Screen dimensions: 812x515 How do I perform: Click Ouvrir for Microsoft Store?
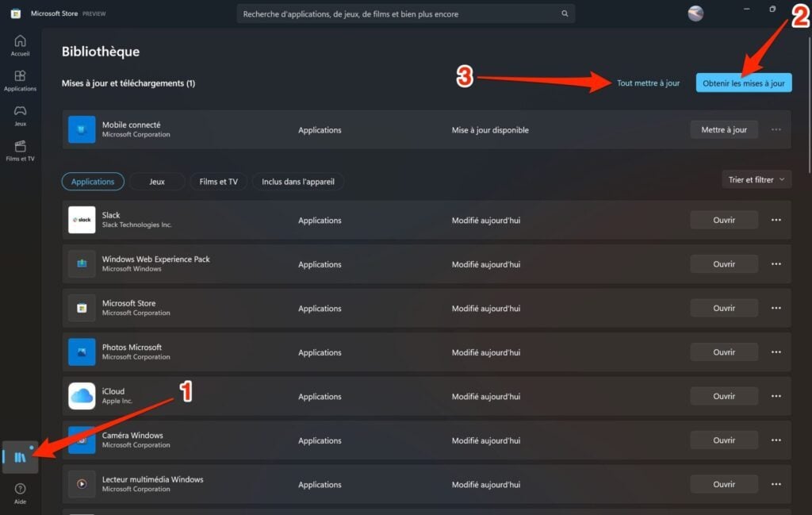tap(724, 308)
